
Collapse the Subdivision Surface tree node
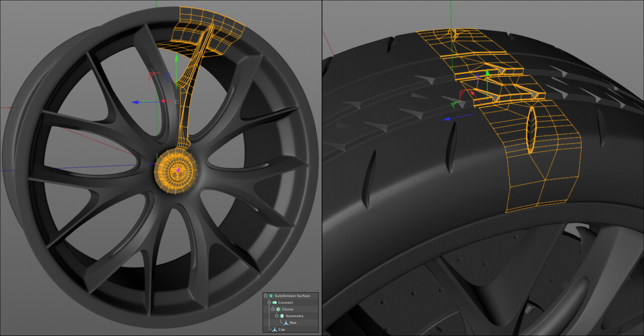pyautogui.click(x=266, y=296)
